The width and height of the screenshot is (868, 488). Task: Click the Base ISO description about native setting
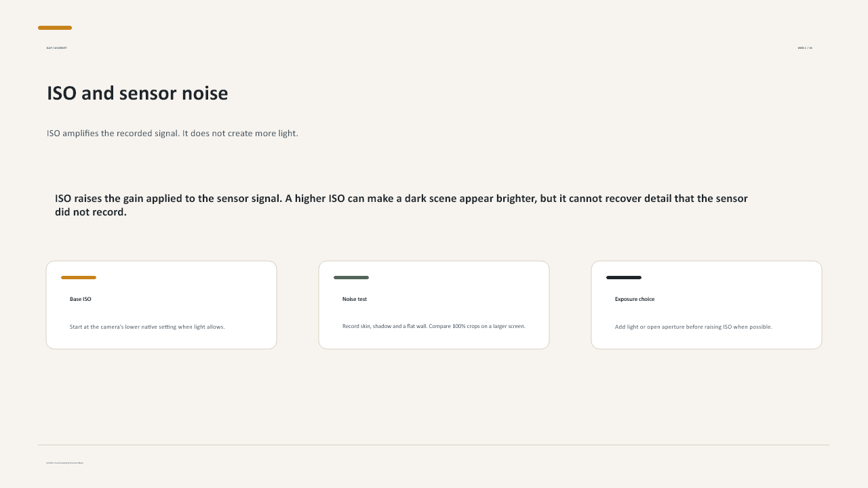point(147,327)
